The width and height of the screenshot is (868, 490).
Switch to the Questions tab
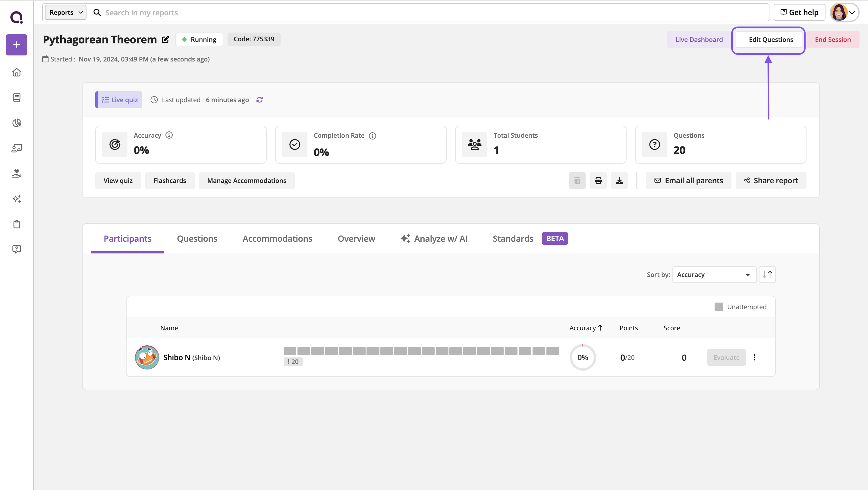tap(197, 239)
